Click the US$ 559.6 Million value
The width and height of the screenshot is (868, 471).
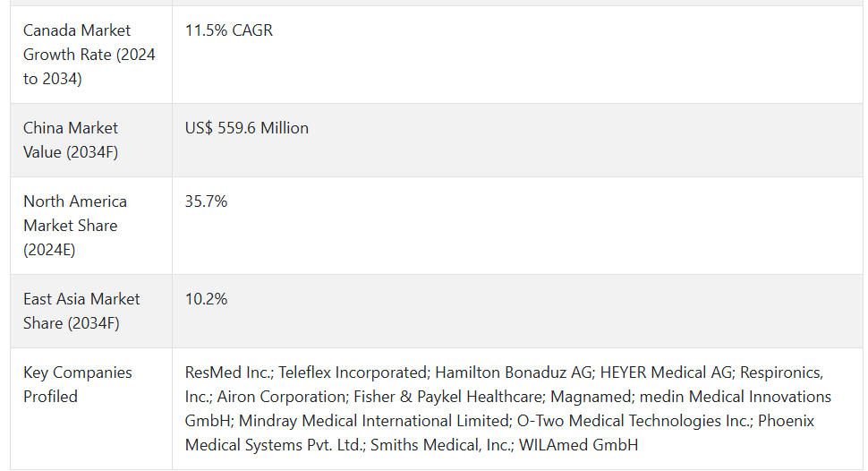click(247, 128)
